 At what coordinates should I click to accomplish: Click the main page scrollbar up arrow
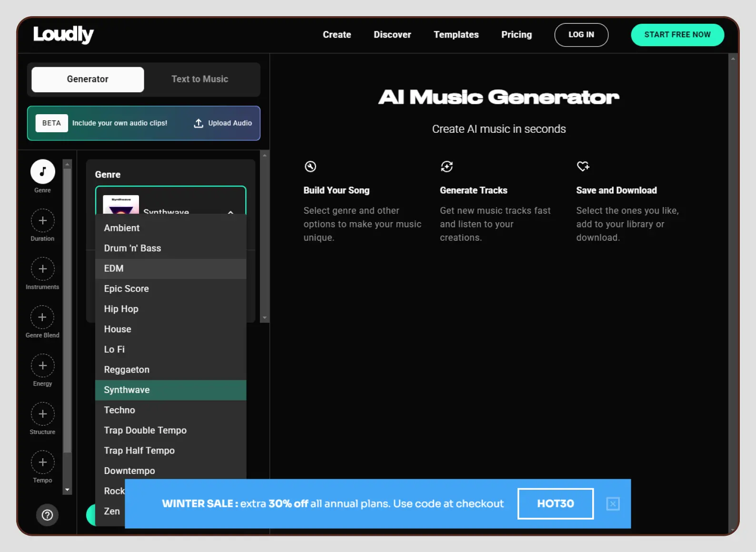coord(733,59)
